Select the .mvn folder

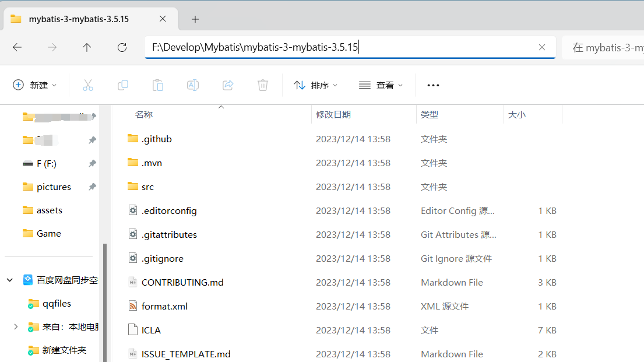click(152, 163)
